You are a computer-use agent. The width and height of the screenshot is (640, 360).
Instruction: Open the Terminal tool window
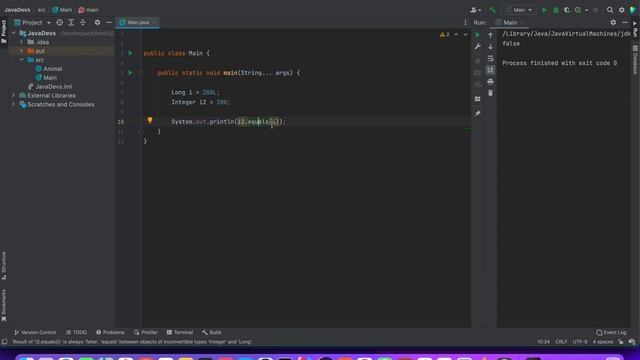tap(180, 333)
